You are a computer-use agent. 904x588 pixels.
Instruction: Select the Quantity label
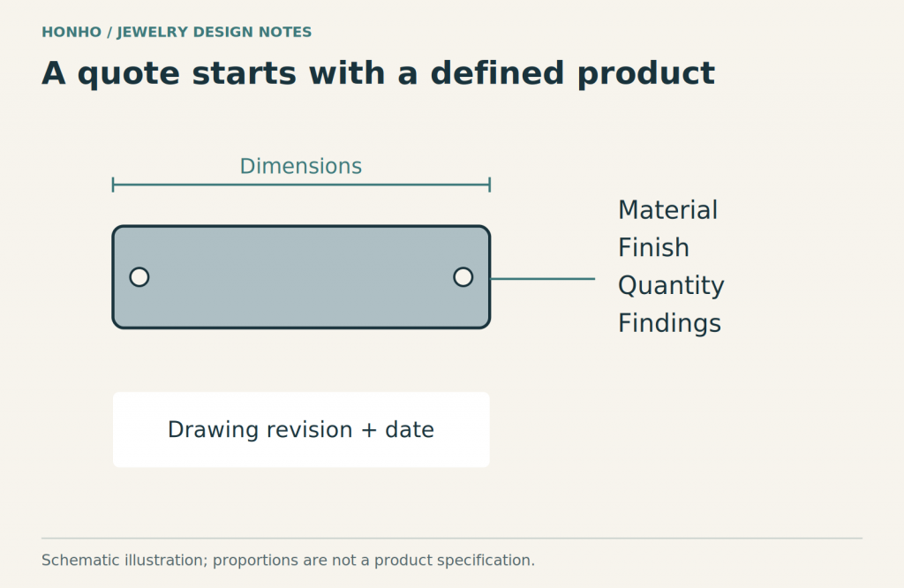671,286
